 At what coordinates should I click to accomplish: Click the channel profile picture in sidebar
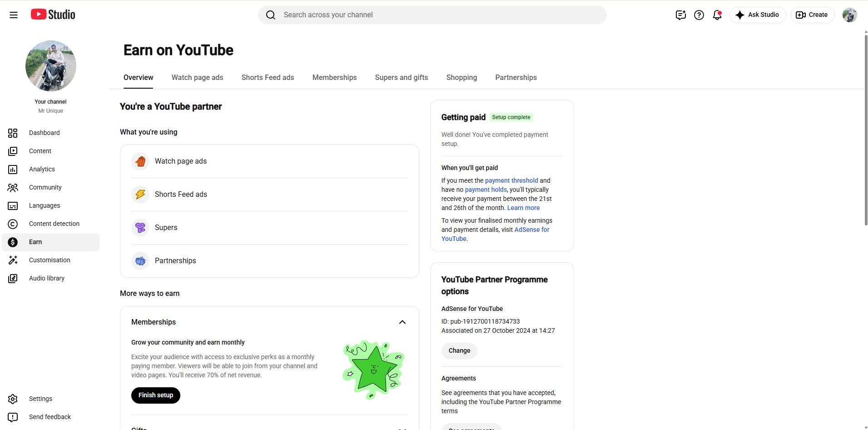tap(51, 66)
